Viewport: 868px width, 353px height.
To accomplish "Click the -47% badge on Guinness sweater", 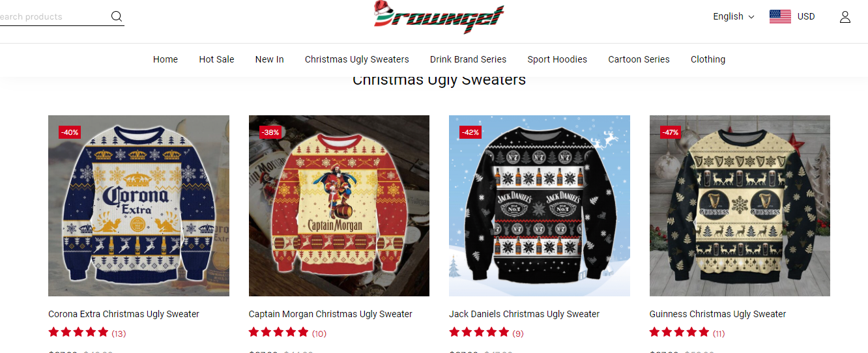I will [671, 132].
